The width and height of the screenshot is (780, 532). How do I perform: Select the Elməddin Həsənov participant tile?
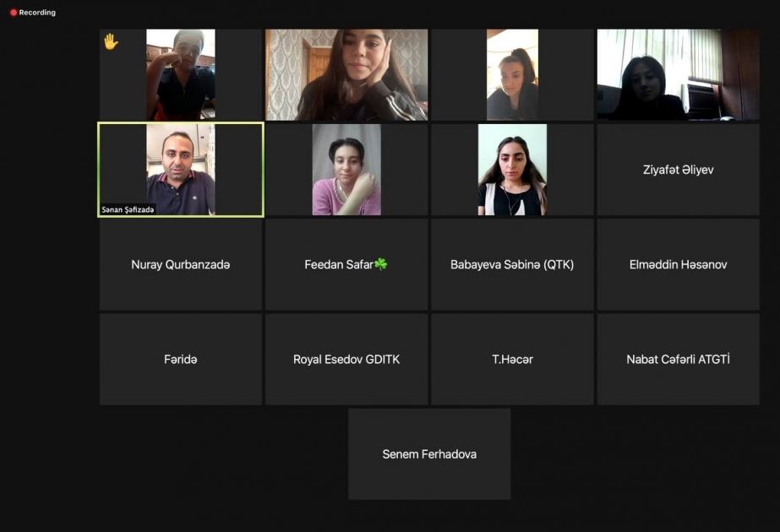tap(678, 264)
